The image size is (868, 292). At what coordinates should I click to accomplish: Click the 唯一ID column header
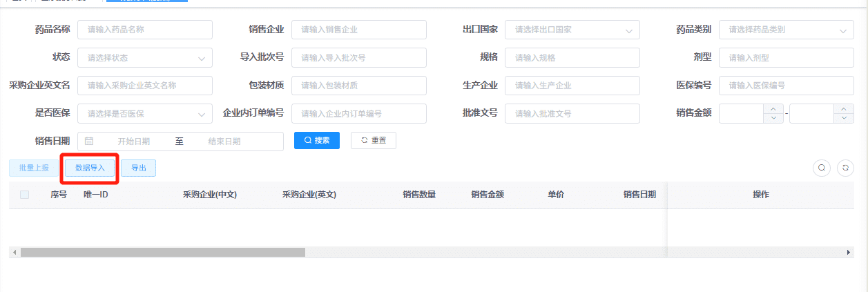[96, 195]
